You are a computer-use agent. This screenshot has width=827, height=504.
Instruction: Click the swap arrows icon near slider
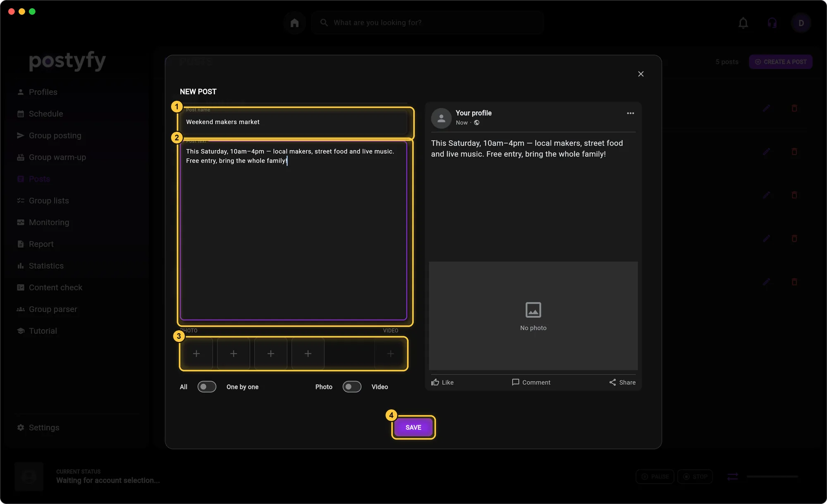(733, 477)
